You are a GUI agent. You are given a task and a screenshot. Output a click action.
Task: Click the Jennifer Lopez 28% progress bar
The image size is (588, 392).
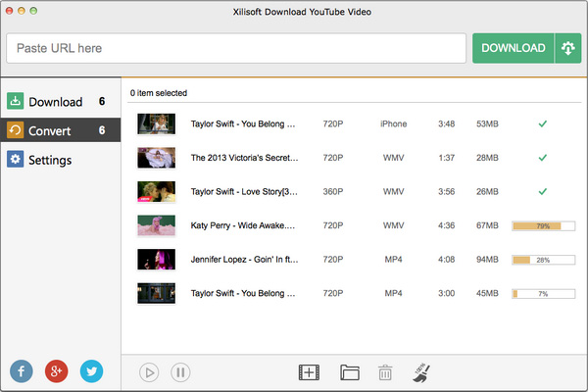pyautogui.click(x=542, y=260)
